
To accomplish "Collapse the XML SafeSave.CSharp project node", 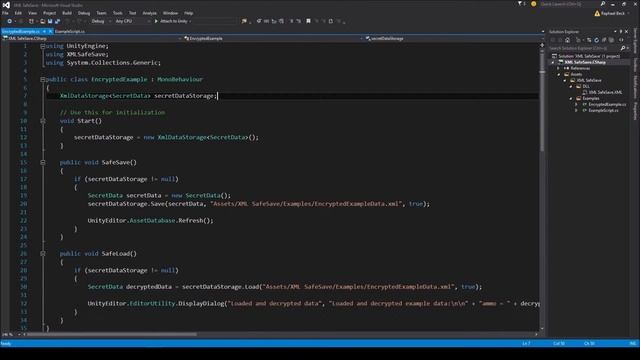I will click(553, 62).
